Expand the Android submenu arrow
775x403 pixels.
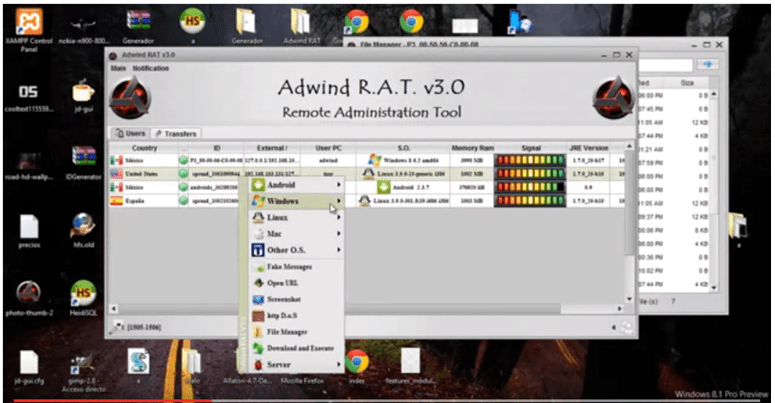click(x=339, y=185)
